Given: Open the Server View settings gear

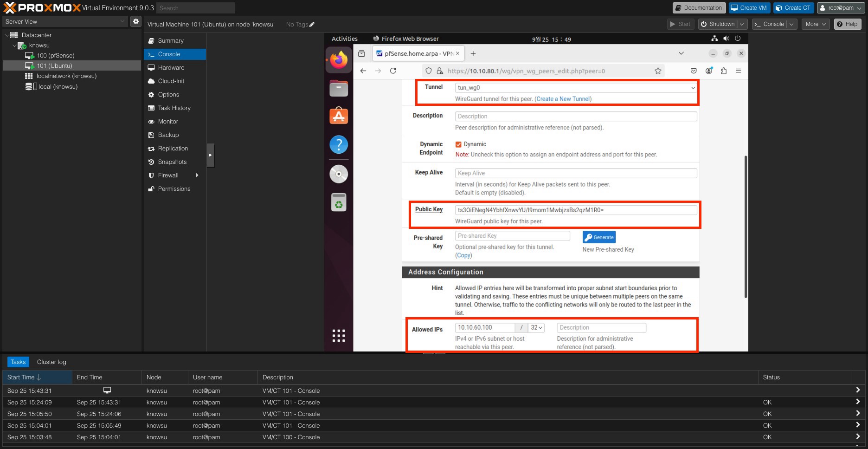Looking at the screenshot, I should 135,21.
